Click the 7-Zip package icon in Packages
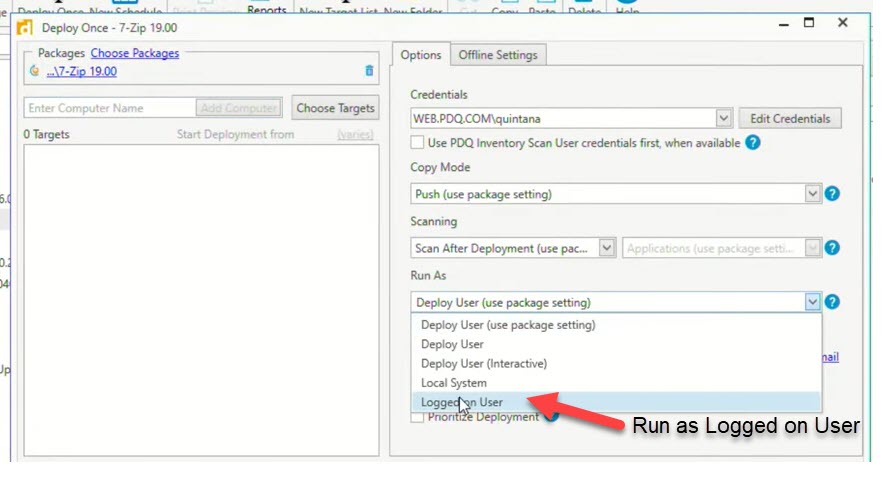890x490 pixels. pos(35,71)
